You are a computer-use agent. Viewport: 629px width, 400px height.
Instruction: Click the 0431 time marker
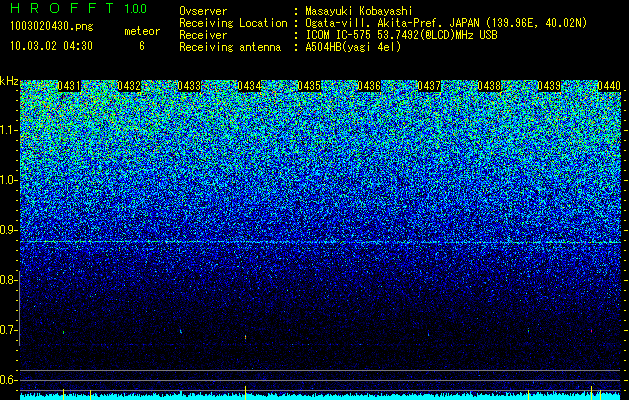[x=69, y=86]
